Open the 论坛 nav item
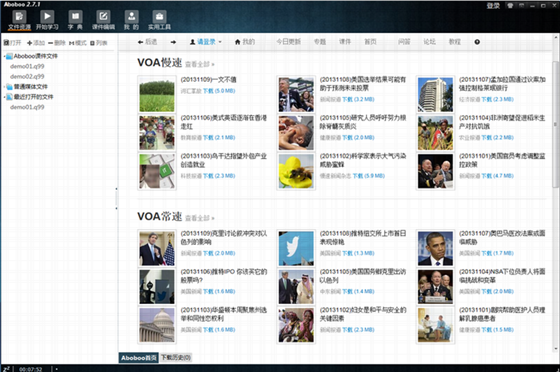 coord(429,42)
